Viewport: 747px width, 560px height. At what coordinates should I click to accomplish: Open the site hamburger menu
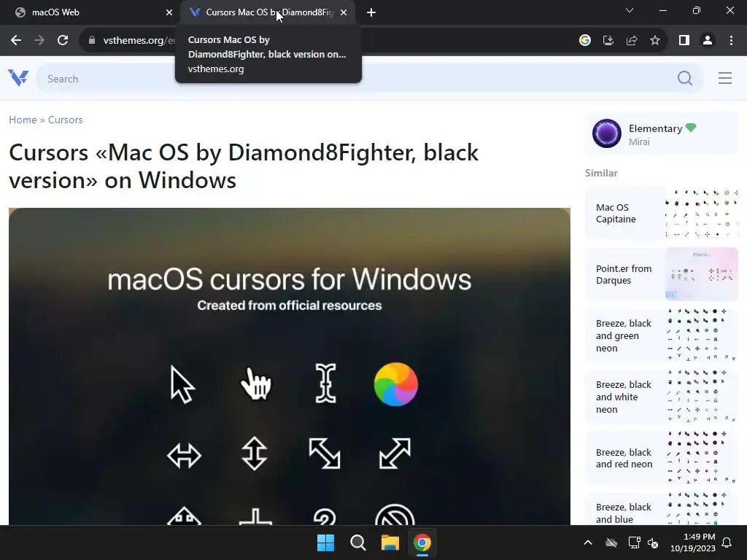click(x=725, y=78)
